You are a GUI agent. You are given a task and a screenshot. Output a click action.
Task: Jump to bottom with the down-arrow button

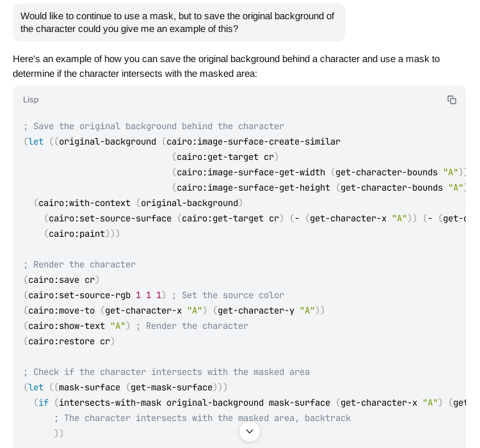250,431
